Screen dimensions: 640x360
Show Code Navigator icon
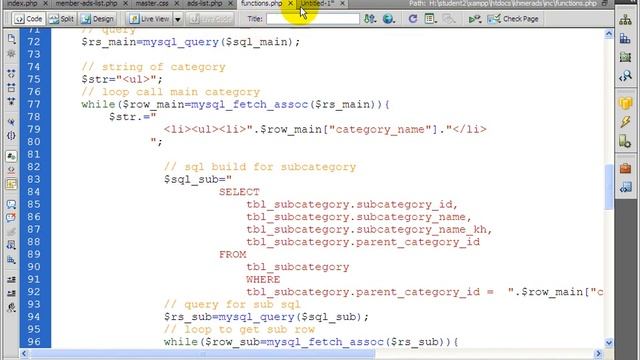[11, 54]
